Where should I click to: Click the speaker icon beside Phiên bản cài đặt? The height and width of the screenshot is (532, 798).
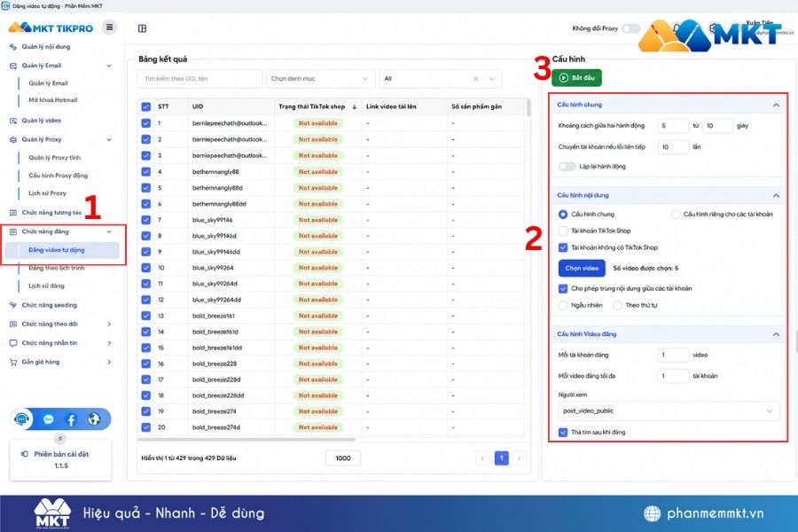point(25,454)
